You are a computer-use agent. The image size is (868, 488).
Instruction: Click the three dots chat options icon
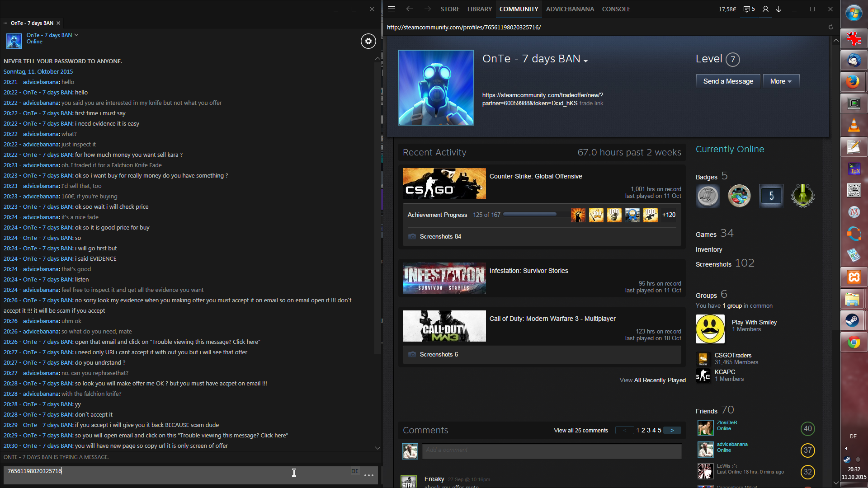pos(369,475)
